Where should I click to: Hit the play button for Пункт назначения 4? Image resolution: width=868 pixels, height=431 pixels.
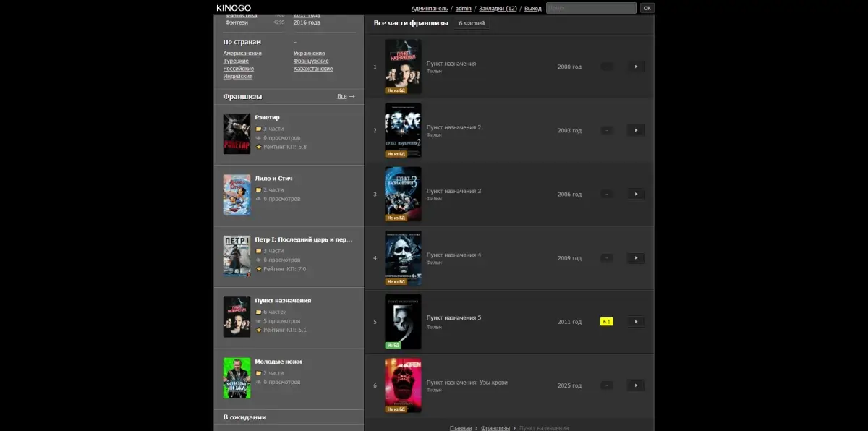click(635, 257)
